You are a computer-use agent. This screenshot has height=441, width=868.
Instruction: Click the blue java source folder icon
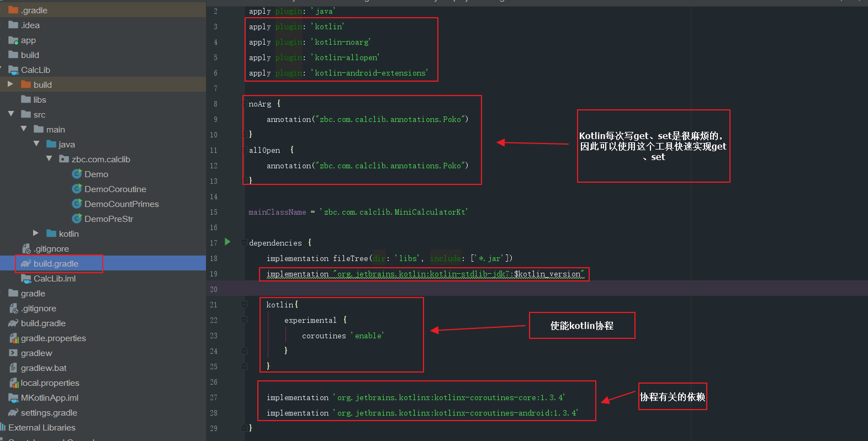point(51,144)
